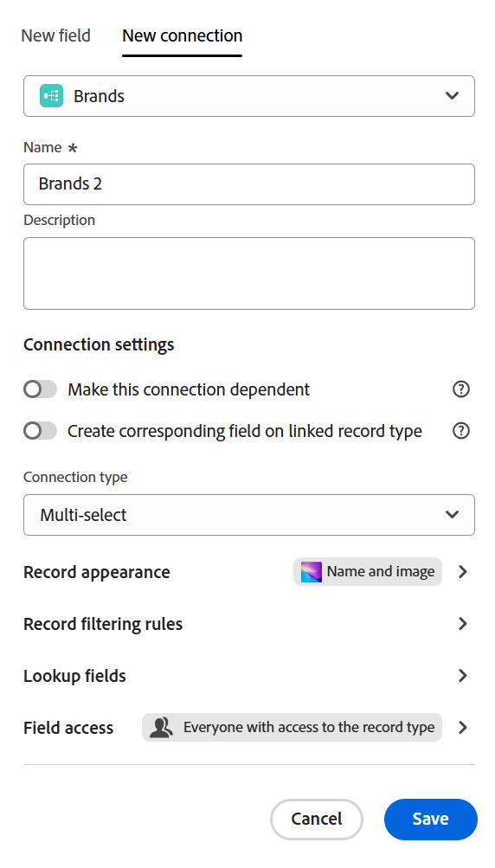Click the Lookup fields label

click(x=74, y=676)
